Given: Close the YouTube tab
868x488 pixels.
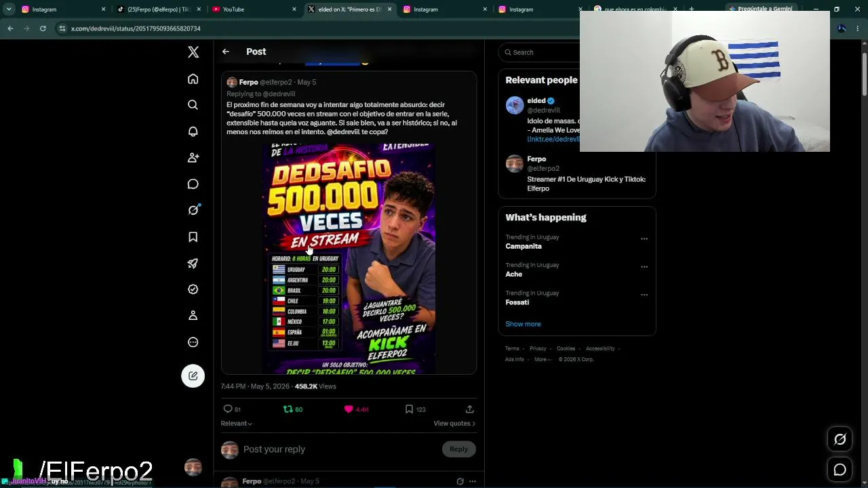Looking at the screenshot, I should pyautogui.click(x=294, y=9).
